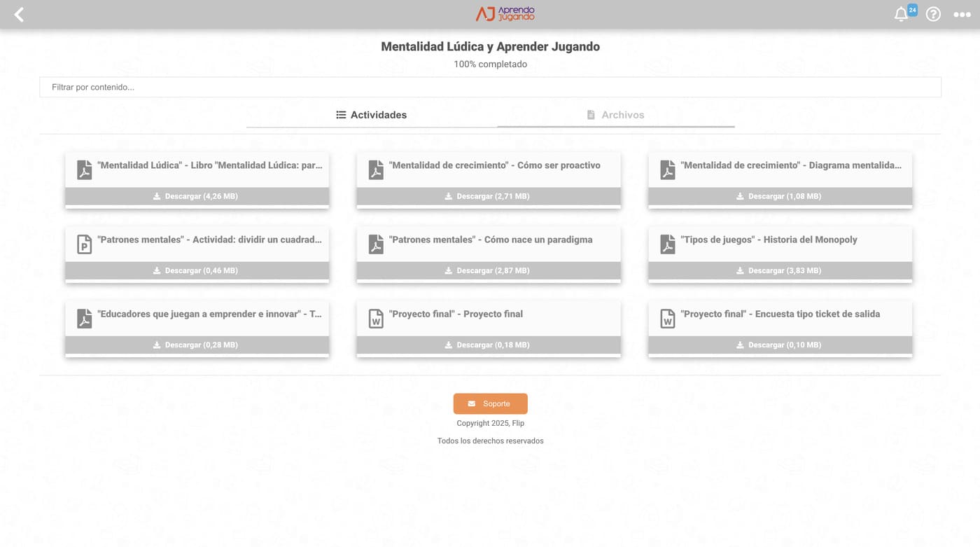The width and height of the screenshot is (980, 547).
Task: Click title "Mentalidad Lúdica" - Libro card
Action: [x=210, y=165]
